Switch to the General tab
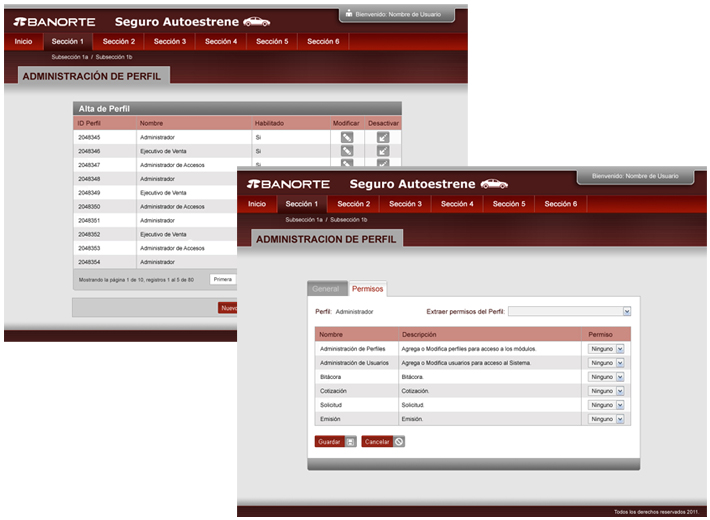This screenshot has height=520, width=710. pos(326,289)
